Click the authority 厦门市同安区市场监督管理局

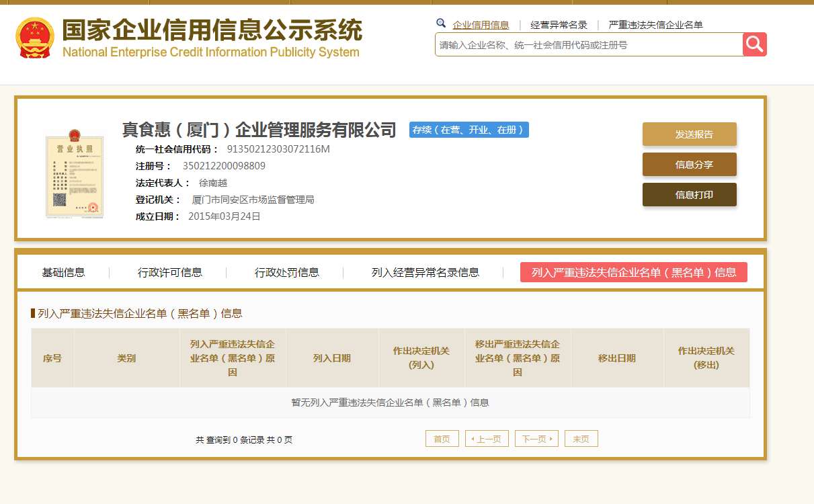(x=253, y=200)
